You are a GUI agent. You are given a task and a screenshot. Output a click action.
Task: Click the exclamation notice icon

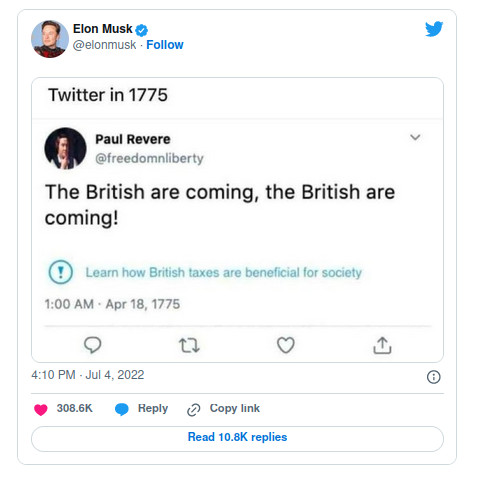tap(61, 272)
